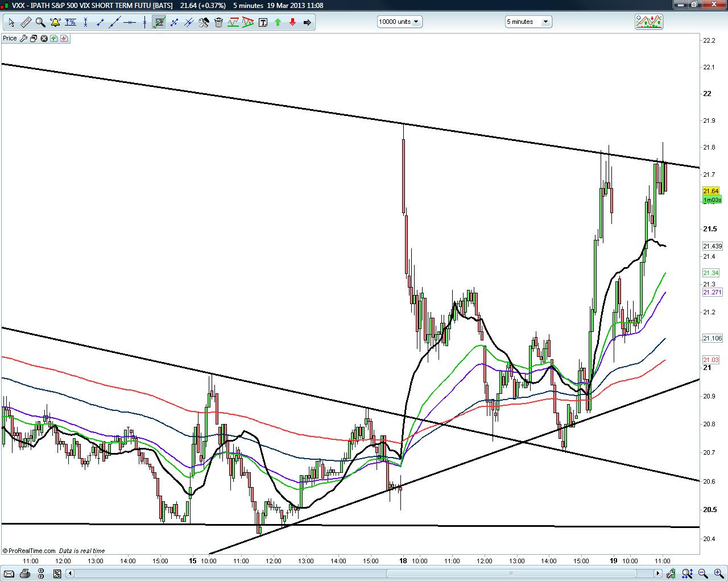728x582 pixels.
Task: Zoom out with minus magnifier
Action: [703, 573]
